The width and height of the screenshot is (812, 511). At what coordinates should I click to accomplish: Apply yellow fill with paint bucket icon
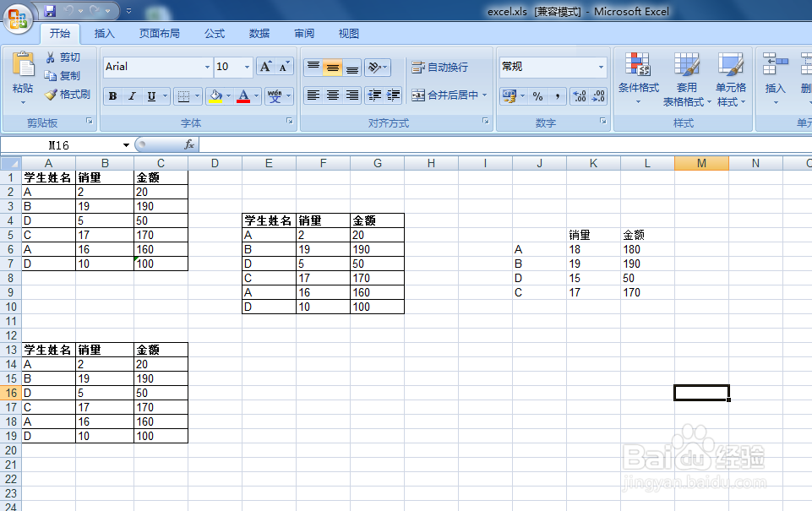point(215,95)
